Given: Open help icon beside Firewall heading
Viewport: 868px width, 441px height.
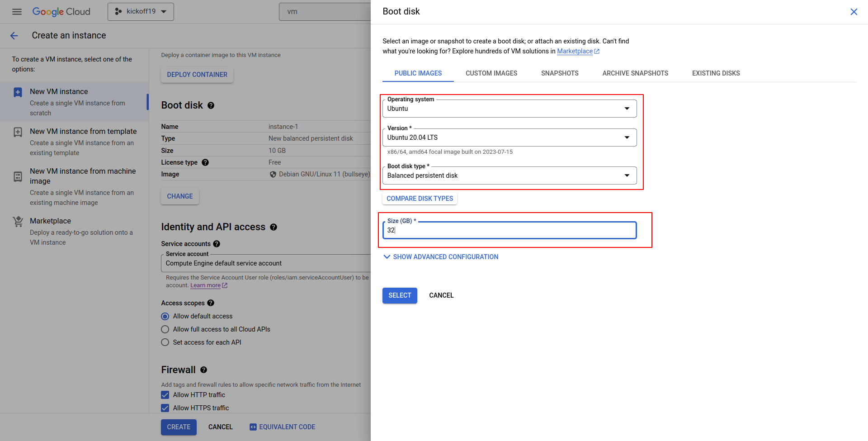Looking at the screenshot, I should tap(203, 370).
